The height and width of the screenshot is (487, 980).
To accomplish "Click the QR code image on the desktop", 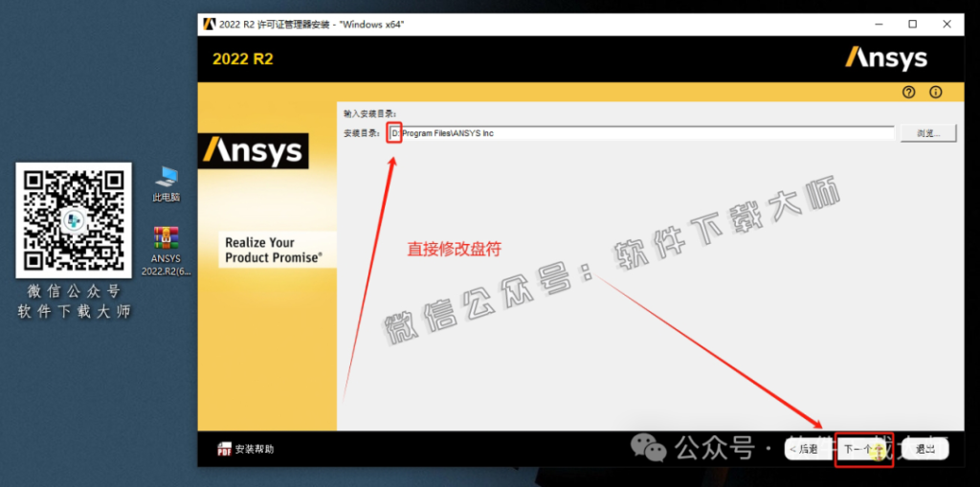I will (74, 220).
